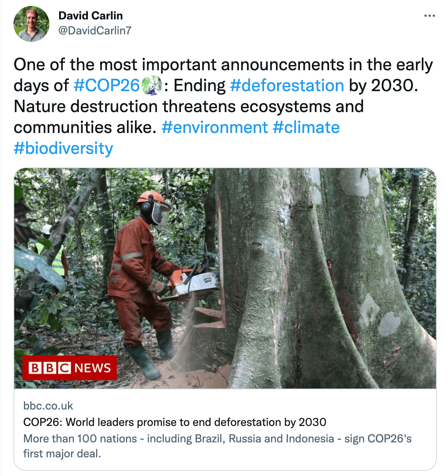Open the three-dot more options menu

[430, 16]
